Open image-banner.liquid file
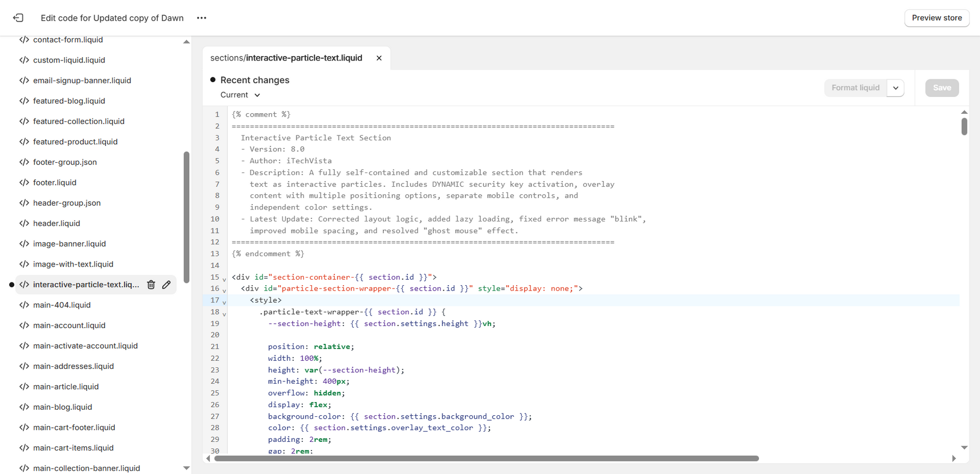Viewport: 980px width, 474px height. [x=70, y=244]
